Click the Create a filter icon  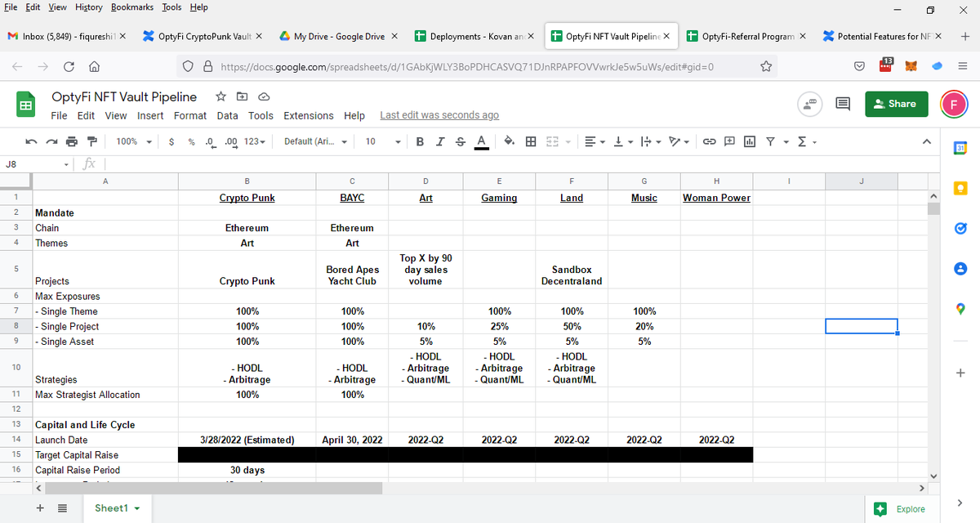click(770, 142)
